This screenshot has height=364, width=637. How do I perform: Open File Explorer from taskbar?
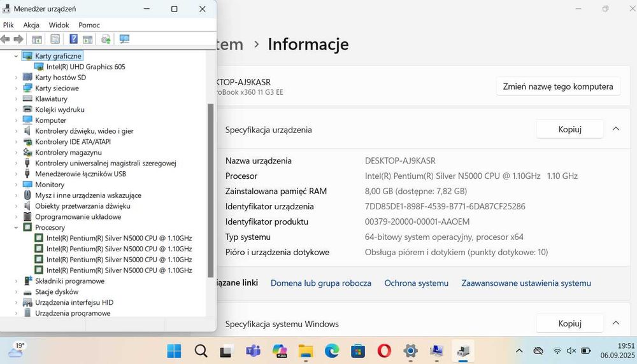coord(306,351)
